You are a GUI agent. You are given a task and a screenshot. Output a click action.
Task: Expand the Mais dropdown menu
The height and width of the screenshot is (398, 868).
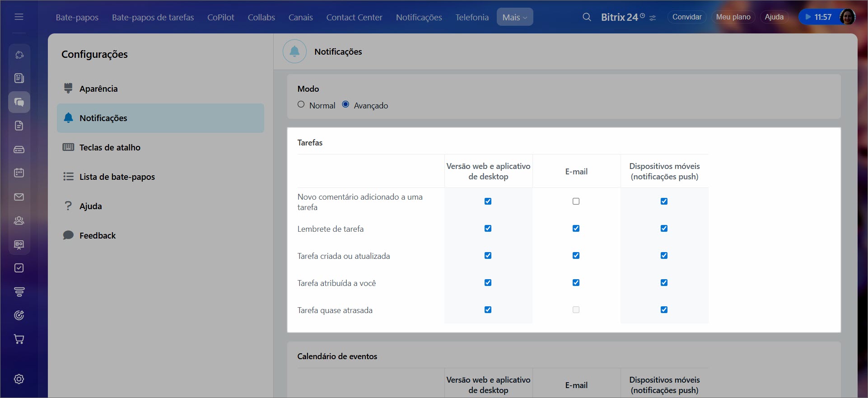(x=514, y=17)
